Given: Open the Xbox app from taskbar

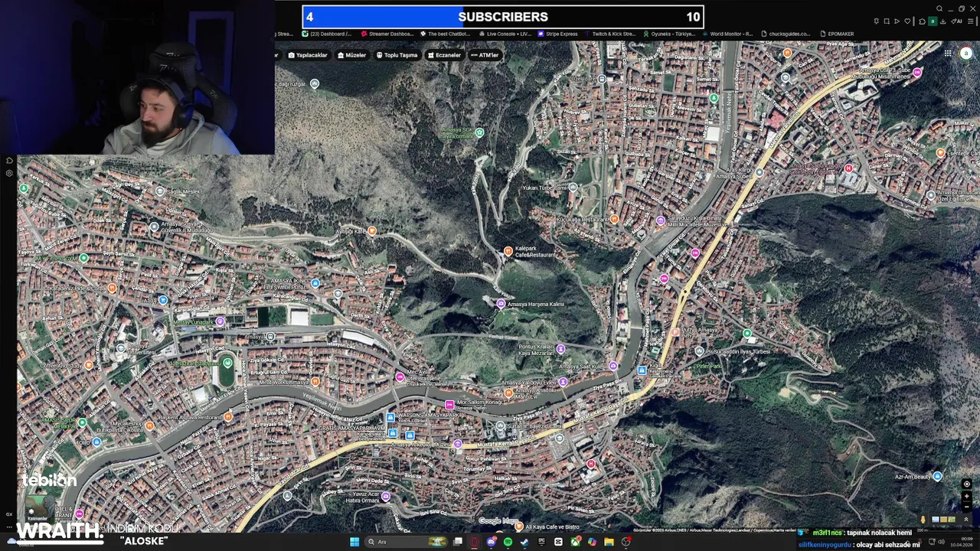Looking at the screenshot, I should 575,542.
